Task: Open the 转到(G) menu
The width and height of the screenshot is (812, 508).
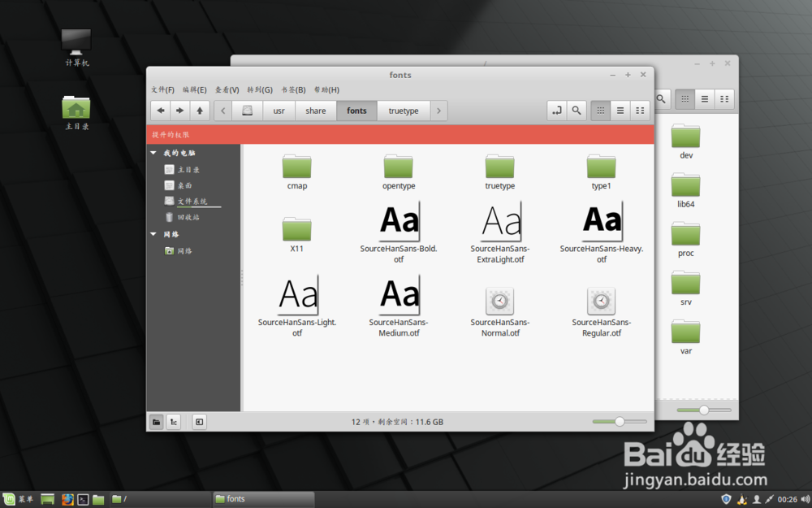Action: tap(260, 89)
